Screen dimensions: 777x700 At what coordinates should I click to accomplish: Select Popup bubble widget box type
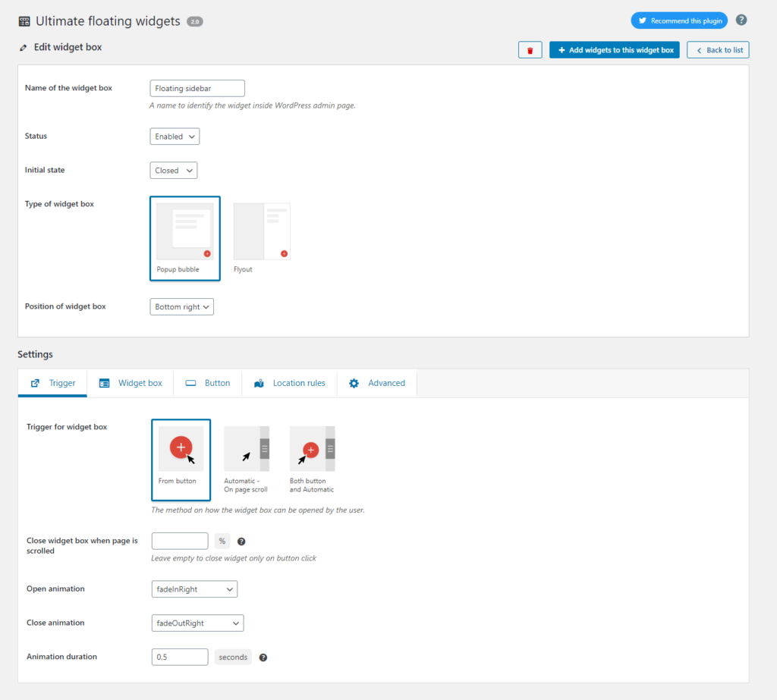[x=185, y=238]
